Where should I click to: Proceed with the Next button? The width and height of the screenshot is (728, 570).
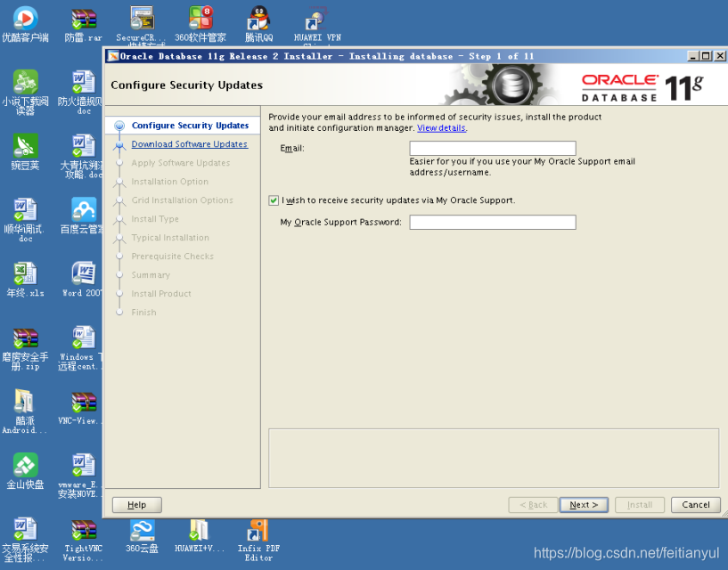pyautogui.click(x=584, y=505)
